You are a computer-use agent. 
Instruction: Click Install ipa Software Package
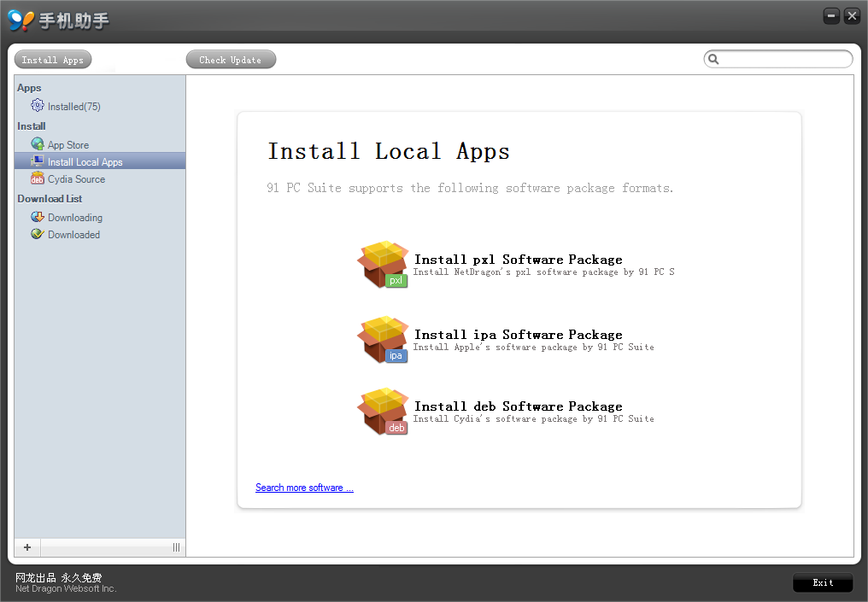pyautogui.click(x=518, y=335)
